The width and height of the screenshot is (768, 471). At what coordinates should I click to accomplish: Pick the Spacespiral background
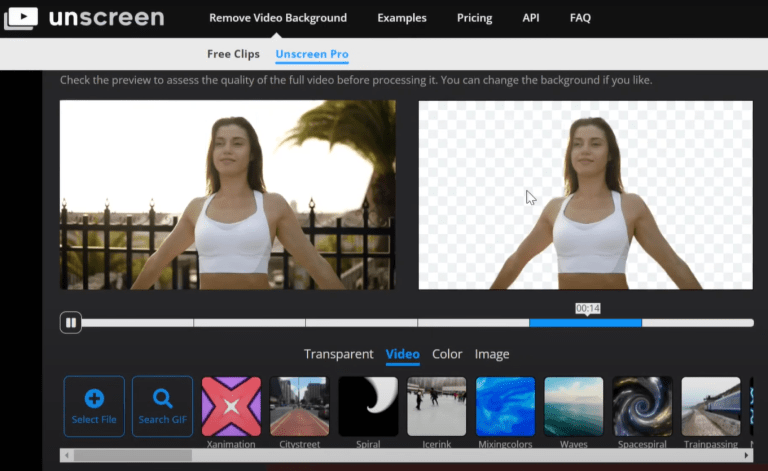pos(642,406)
